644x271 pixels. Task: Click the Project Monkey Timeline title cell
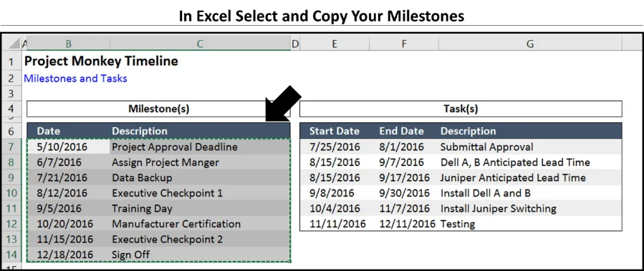[101, 61]
